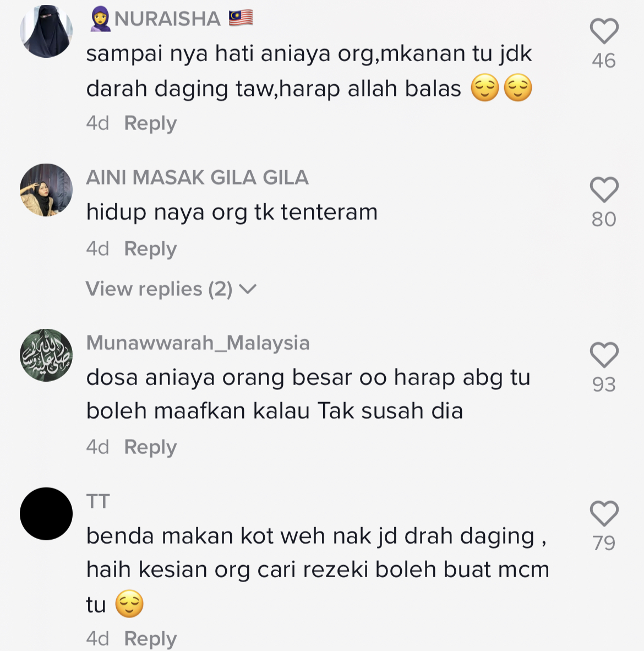
Task: Select the dosa aniaya orang besar comment text
Action: tap(308, 394)
